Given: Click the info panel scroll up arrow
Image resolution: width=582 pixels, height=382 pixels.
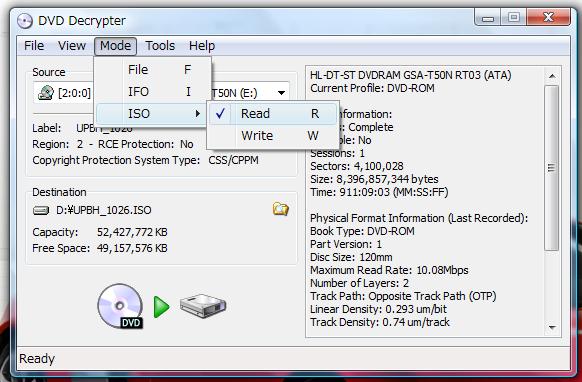Looking at the screenshot, I should pyautogui.click(x=552, y=76).
